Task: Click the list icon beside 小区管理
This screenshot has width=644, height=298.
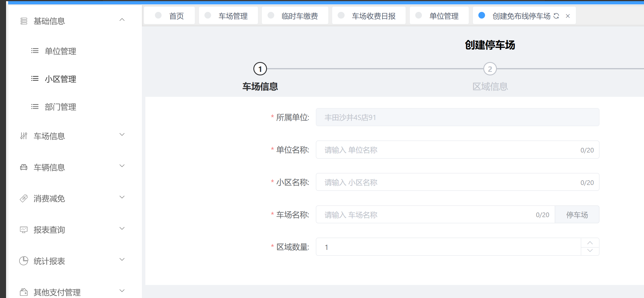Action: pos(35,79)
